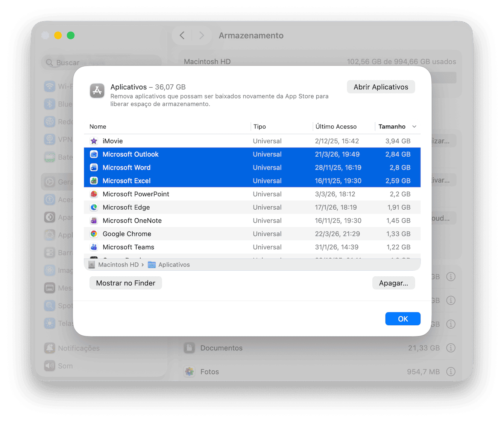Sort the list by Nome column
This screenshot has height=422, width=504.
tap(98, 126)
